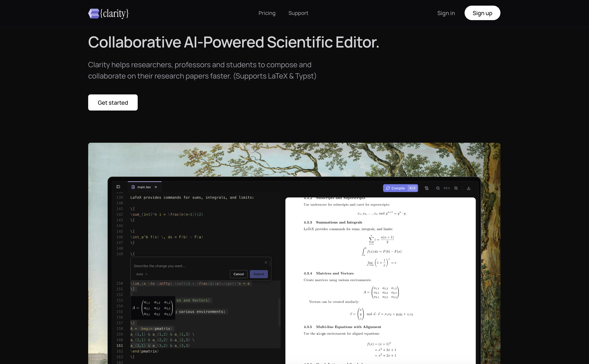Open the Pricing page
This screenshot has width=589, height=364.
pos(267,13)
